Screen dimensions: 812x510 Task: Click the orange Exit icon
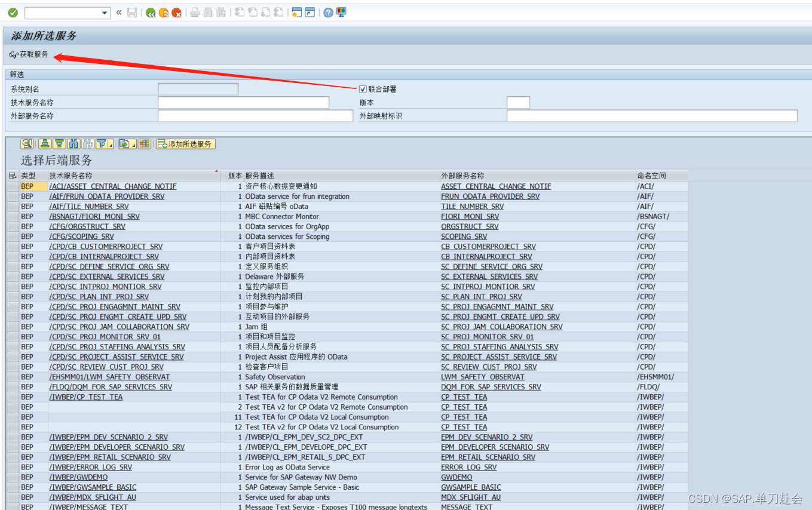pyautogui.click(x=164, y=13)
